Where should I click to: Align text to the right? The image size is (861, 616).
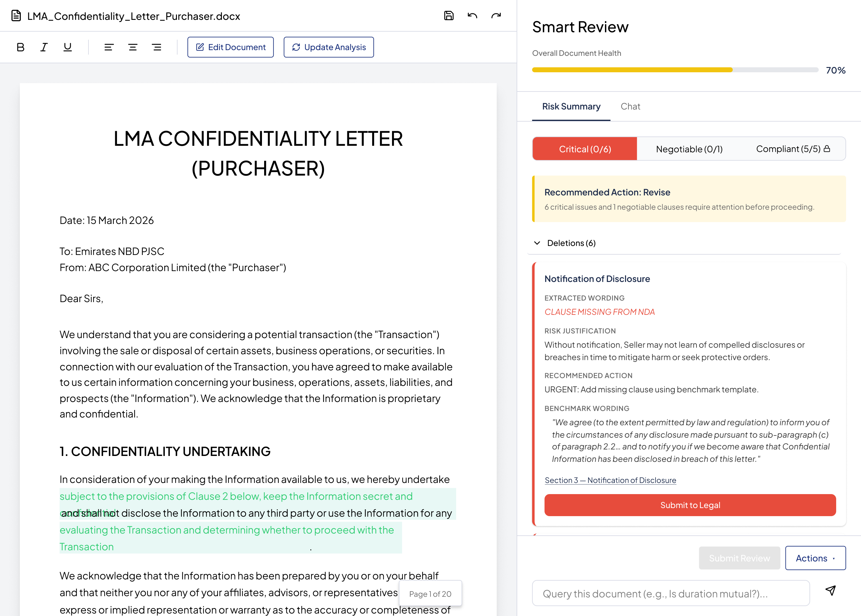(156, 47)
